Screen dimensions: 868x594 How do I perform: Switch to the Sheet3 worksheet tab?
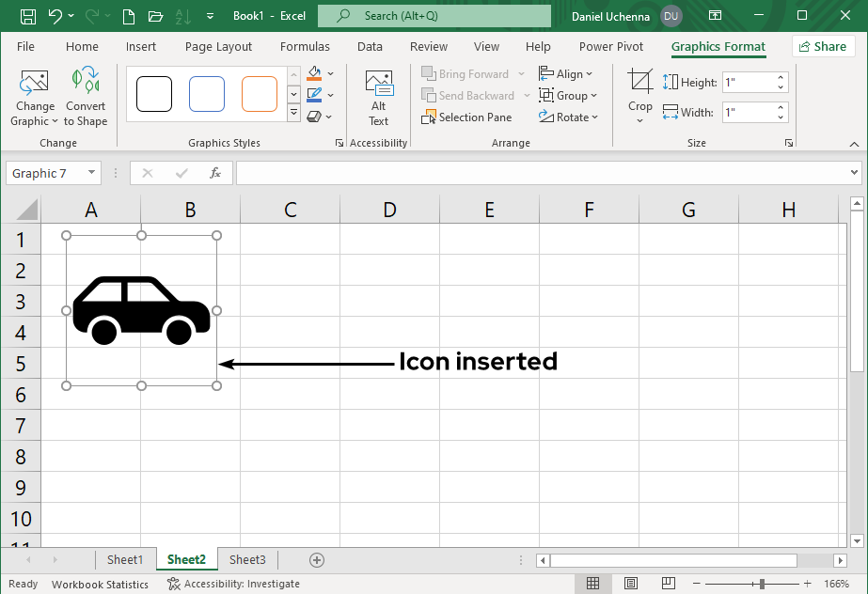[x=247, y=559]
